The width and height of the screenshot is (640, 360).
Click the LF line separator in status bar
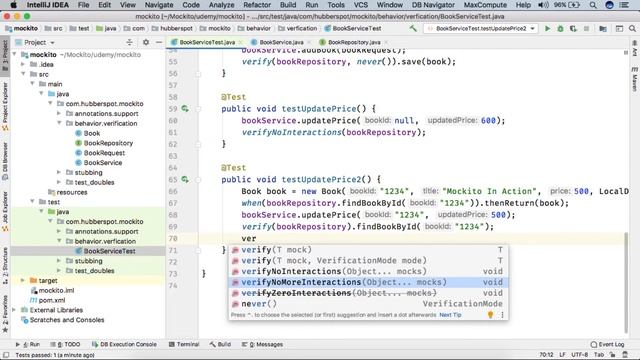pos(562,355)
